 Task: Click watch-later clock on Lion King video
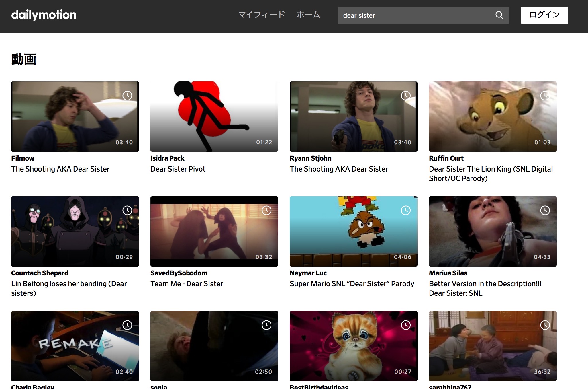coord(545,96)
